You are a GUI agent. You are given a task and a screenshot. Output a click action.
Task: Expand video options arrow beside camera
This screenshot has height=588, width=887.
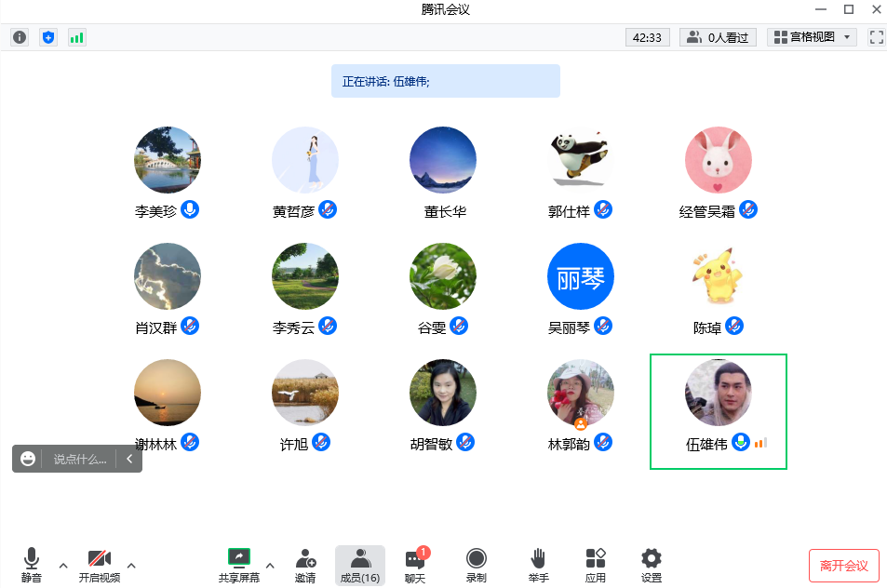click(x=131, y=565)
